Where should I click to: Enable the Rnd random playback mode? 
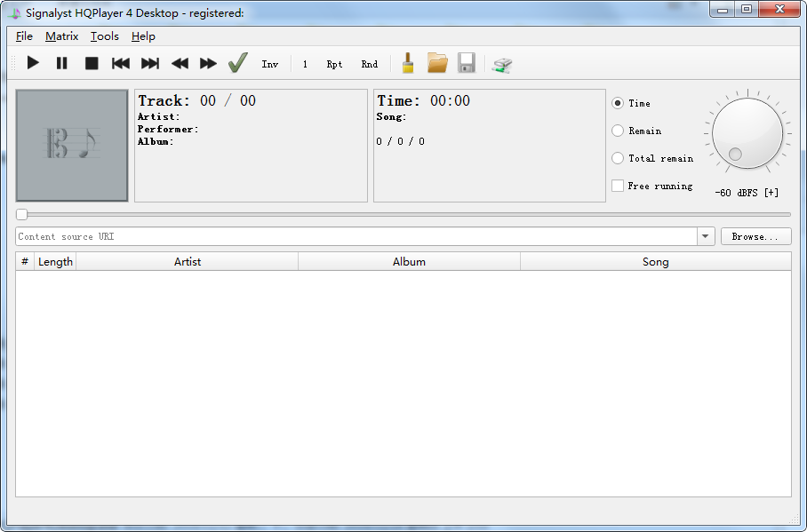pos(370,64)
